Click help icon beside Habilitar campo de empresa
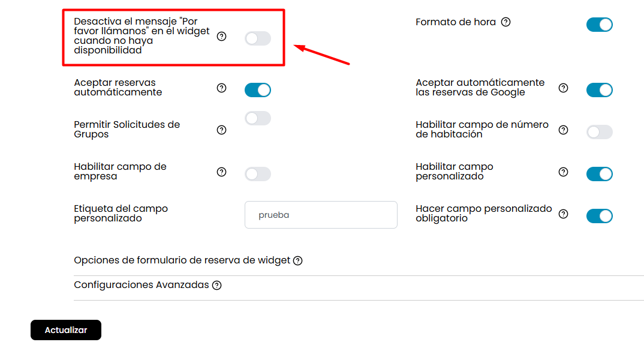The image size is (644, 354). point(221,172)
